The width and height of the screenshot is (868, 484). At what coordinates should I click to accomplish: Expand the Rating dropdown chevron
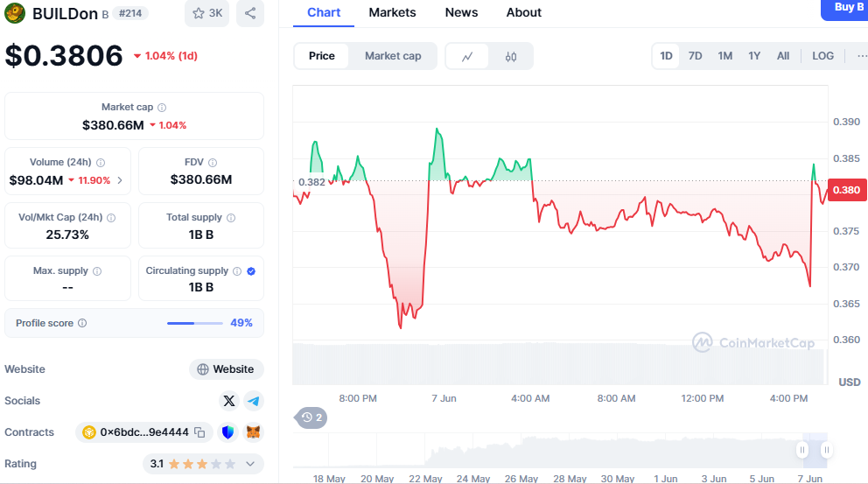250,464
